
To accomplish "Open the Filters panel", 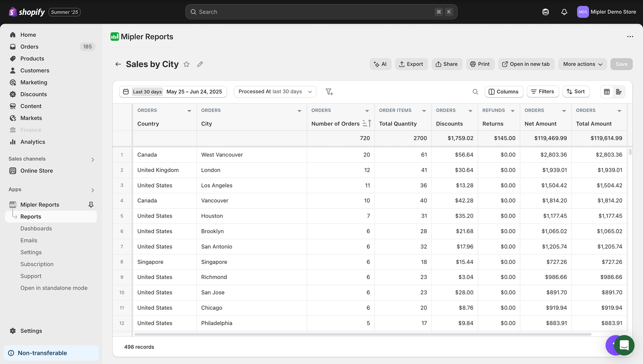I will point(543,92).
